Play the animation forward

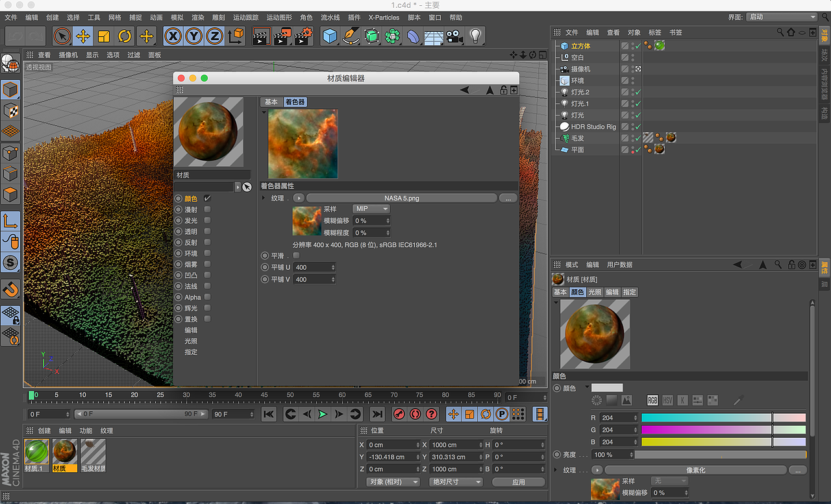tap(323, 414)
